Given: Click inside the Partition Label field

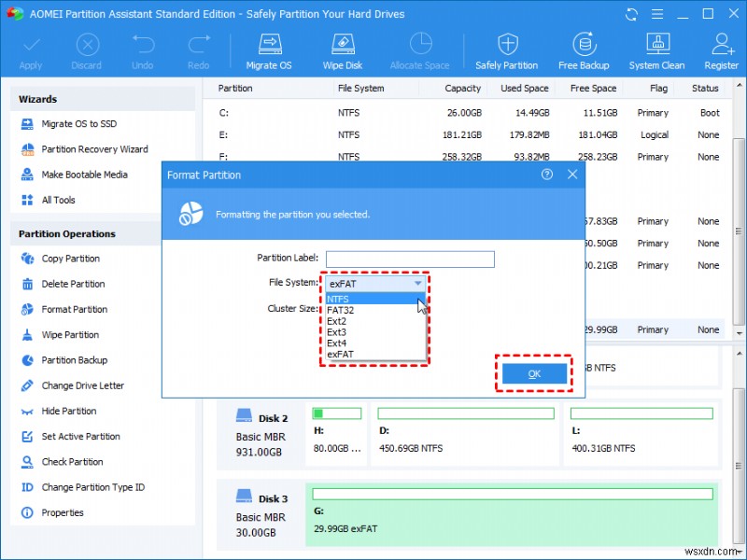Looking at the screenshot, I should pyautogui.click(x=409, y=259).
